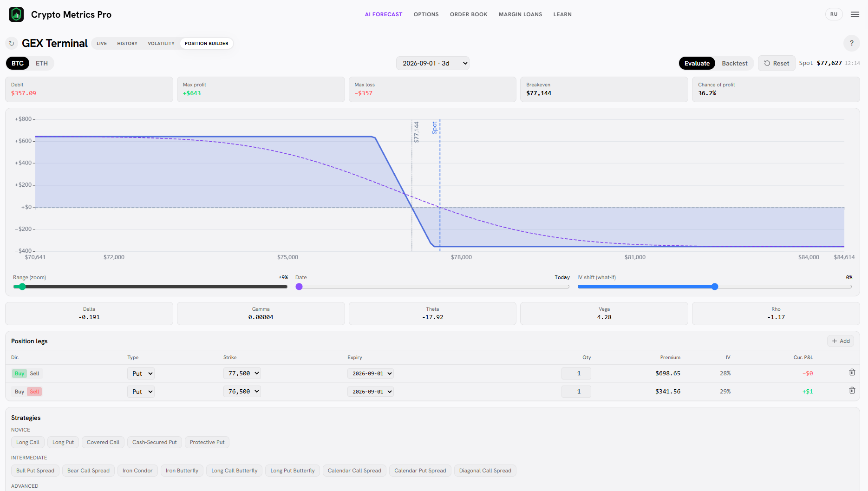The image size is (868, 491).
Task: Click the Debit $357.09 value
Action: [24, 93]
